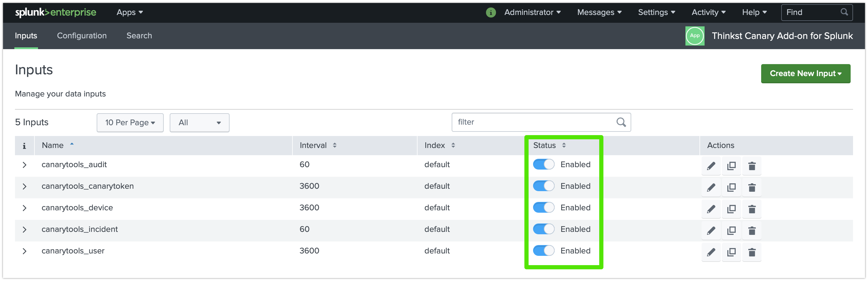Delete the canarytools_canarytoken input
Screen dimensions: 868x281
[x=752, y=188]
